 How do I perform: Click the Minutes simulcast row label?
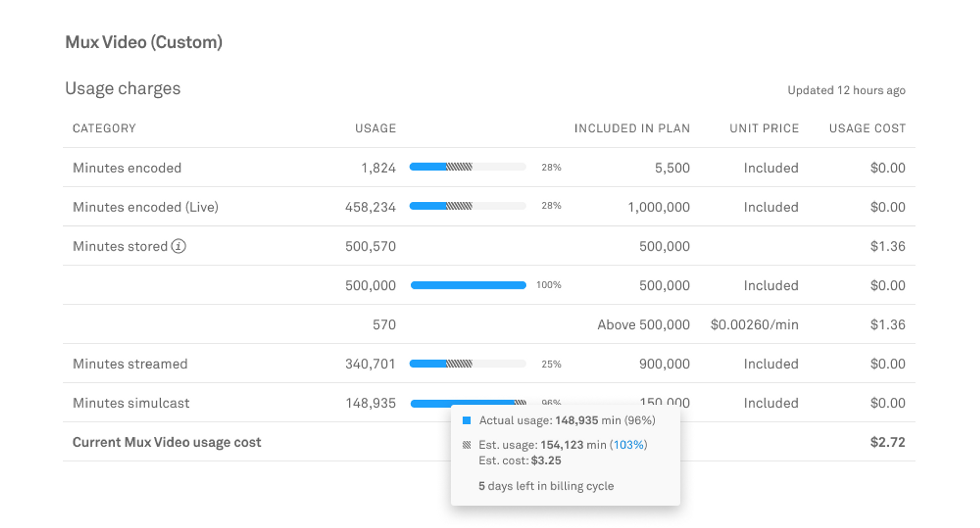tap(131, 403)
